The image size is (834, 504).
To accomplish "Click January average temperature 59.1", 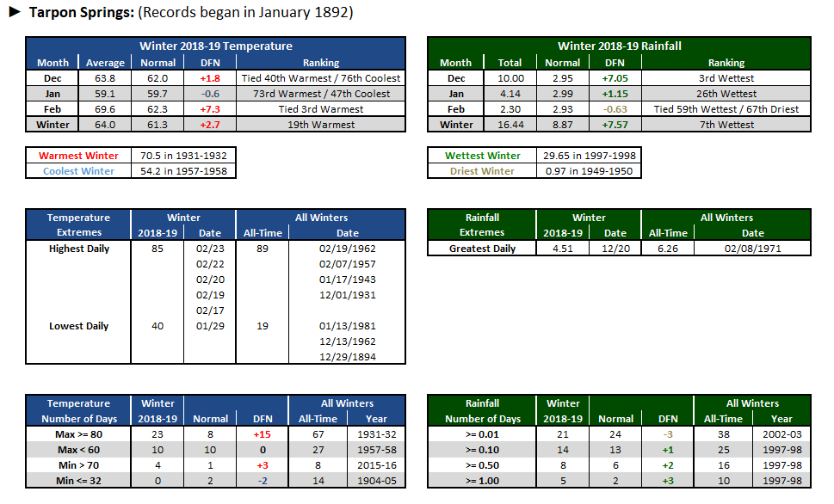I will coord(105,94).
